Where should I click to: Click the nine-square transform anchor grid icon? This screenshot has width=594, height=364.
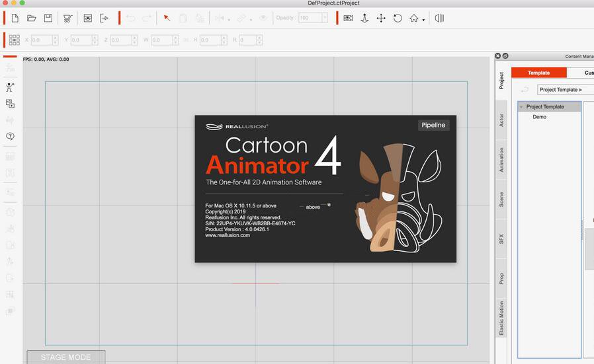tap(15, 40)
